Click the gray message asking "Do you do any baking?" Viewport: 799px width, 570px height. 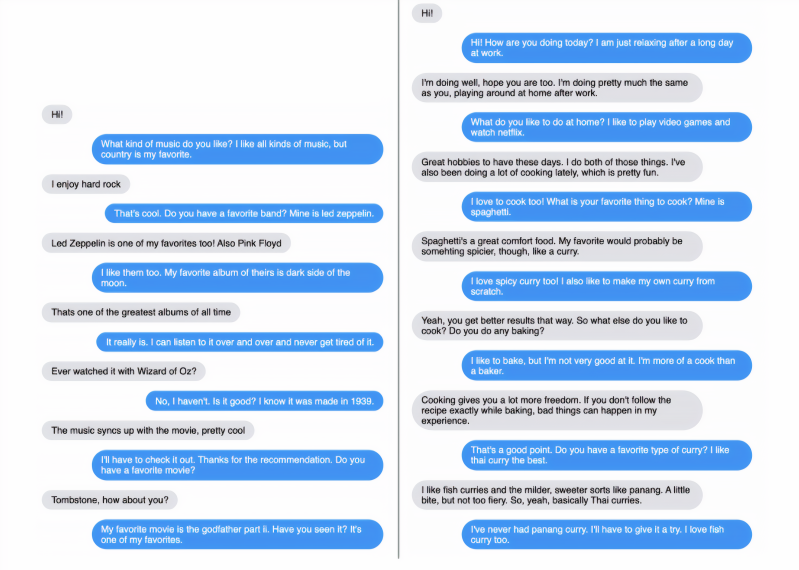tap(557, 325)
